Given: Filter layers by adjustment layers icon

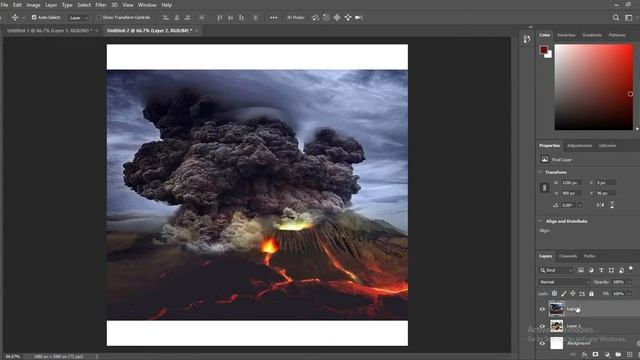Looking at the screenshot, I should click(x=591, y=270).
